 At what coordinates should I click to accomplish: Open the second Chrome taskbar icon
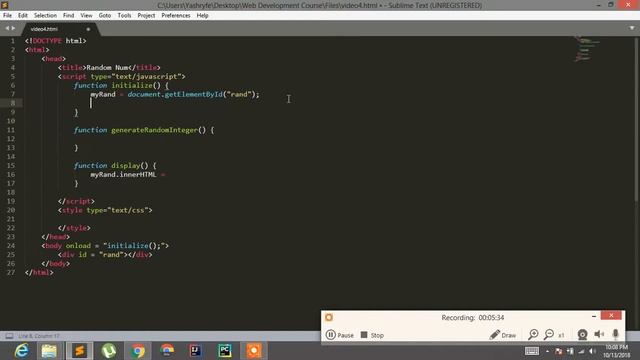[x=167, y=351]
